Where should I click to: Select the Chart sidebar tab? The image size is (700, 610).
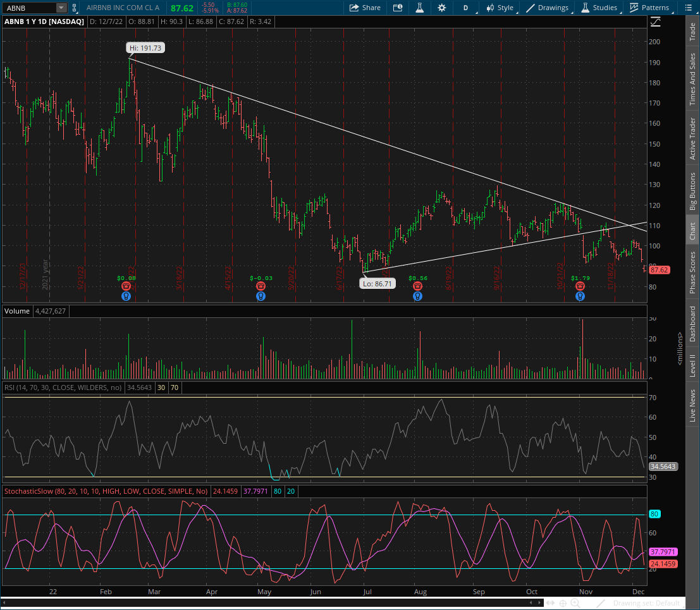coord(693,231)
